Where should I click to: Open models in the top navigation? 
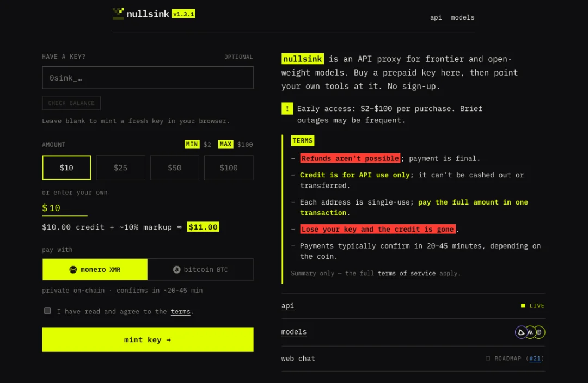(x=462, y=17)
